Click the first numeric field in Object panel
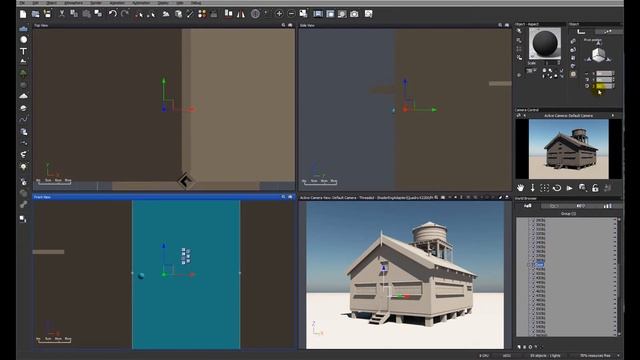640x360 pixels. (604, 74)
